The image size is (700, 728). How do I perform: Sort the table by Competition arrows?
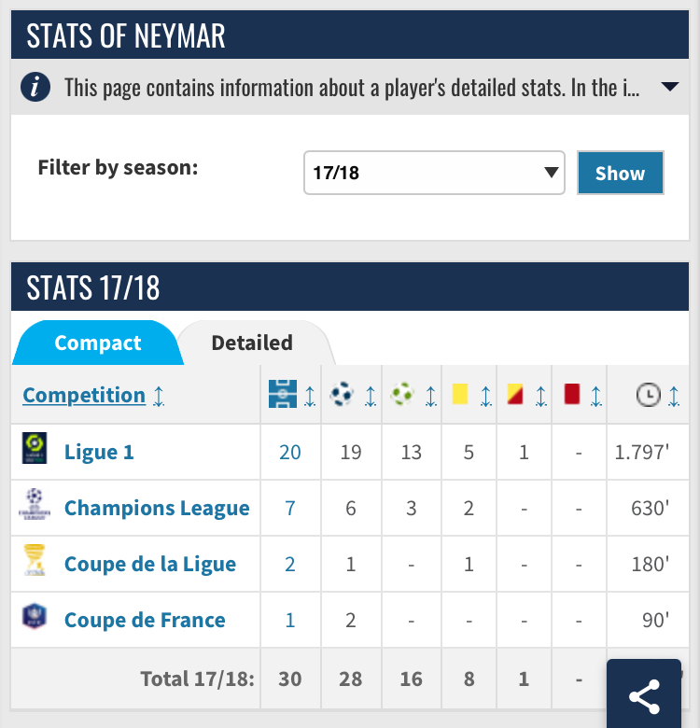coord(159,396)
